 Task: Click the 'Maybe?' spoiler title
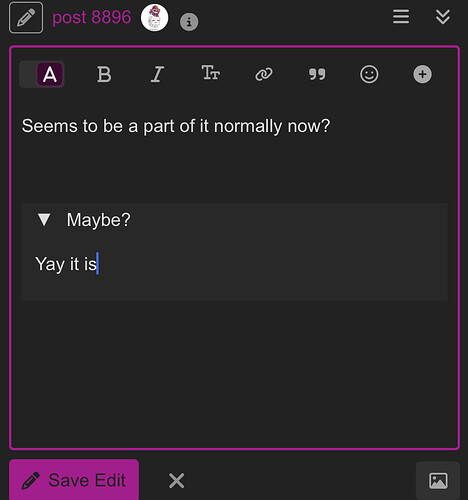pyautogui.click(x=99, y=220)
